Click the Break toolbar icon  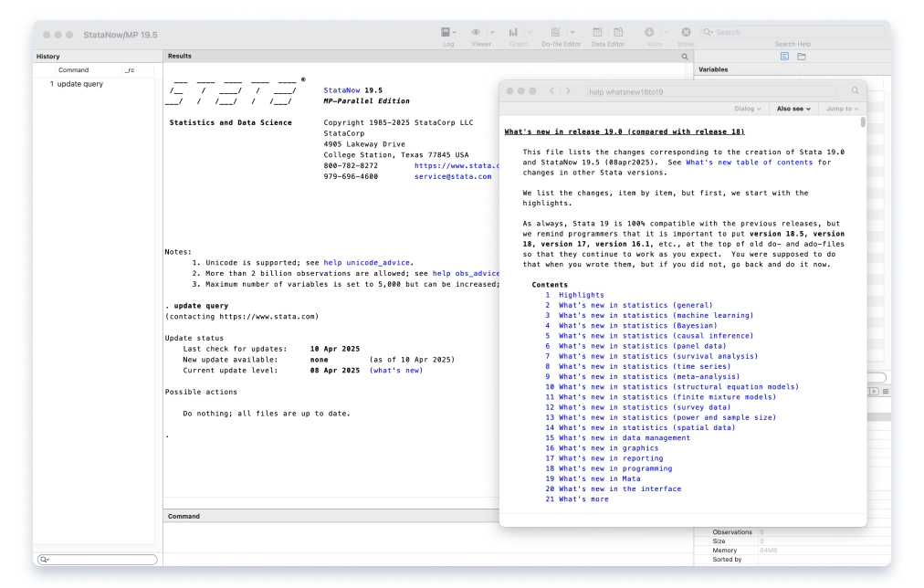[x=686, y=32]
